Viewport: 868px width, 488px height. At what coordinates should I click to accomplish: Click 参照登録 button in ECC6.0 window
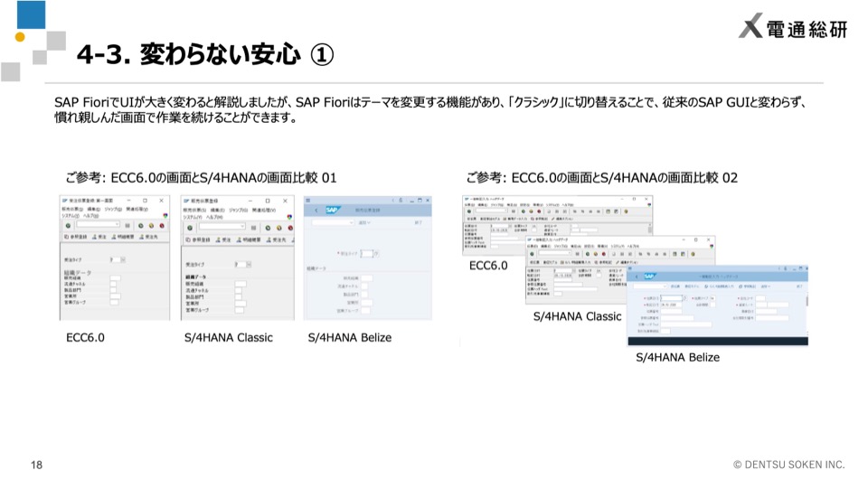click(76, 237)
